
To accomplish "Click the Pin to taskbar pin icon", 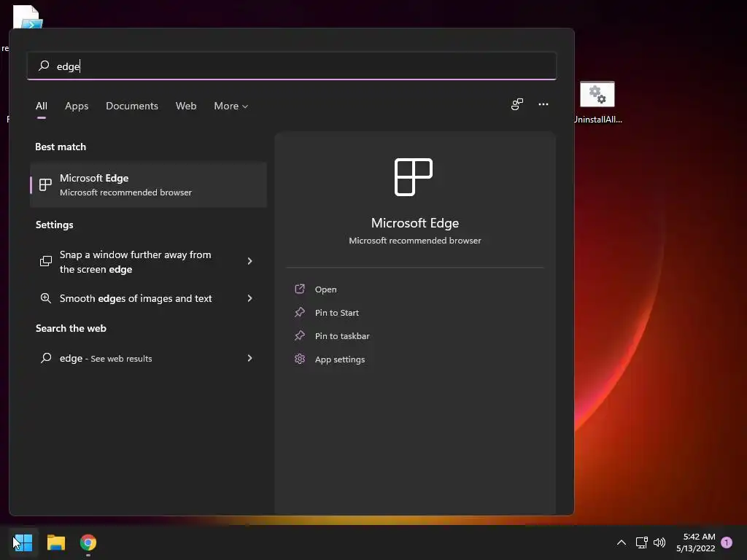I will (x=300, y=335).
